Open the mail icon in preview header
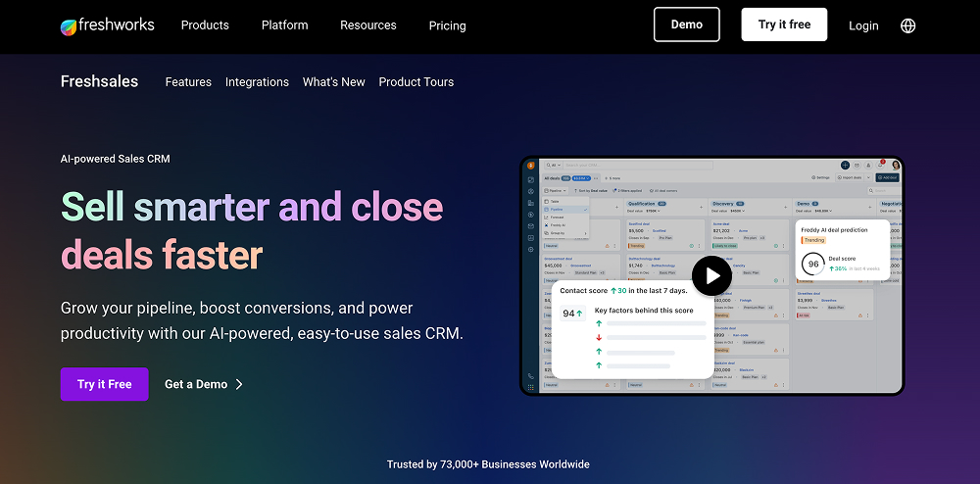The height and width of the screenshot is (484, 980). click(x=857, y=166)
